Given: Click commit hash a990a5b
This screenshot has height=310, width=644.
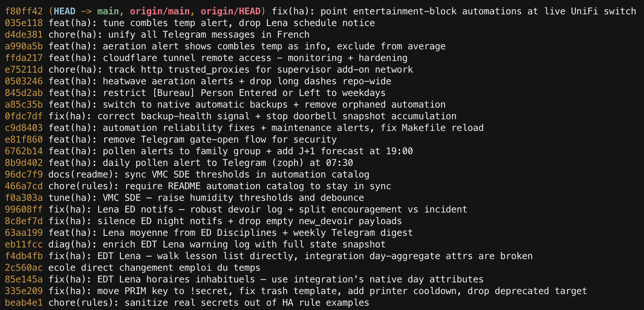Looking at the screenshot, I should [x=24, y=46].
